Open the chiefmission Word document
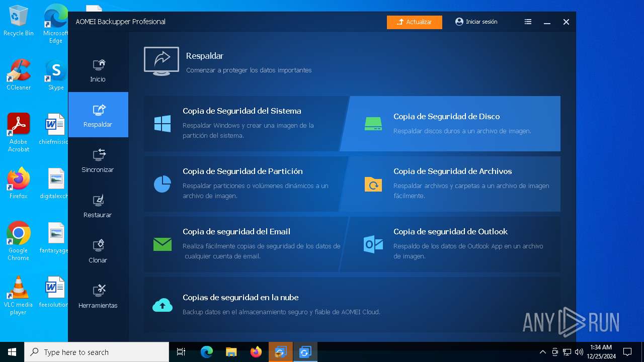 pyautogui.click(x=54, y=129)
